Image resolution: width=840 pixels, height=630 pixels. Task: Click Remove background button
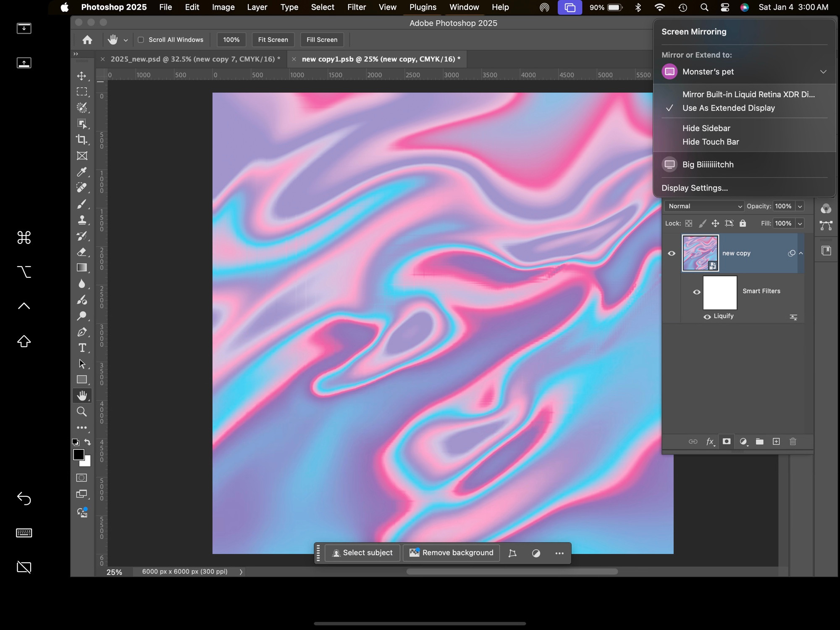[451, 553]
